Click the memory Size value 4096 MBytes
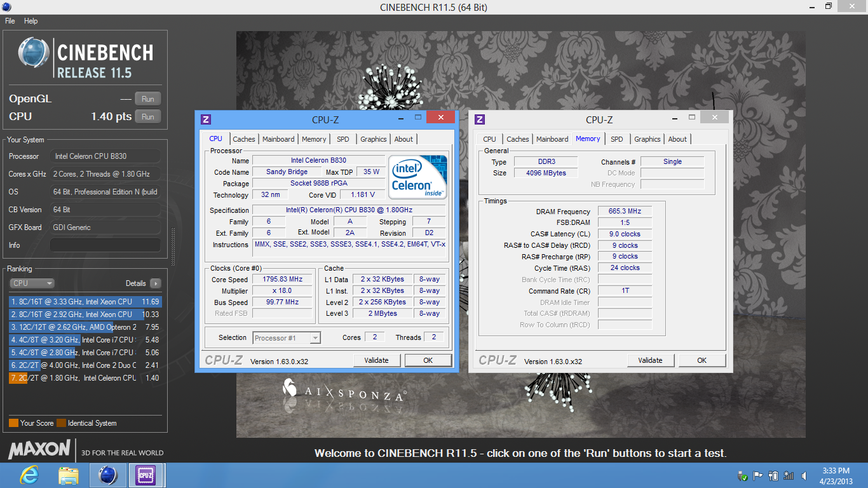Image resolution: width=868 pixels, height=488 pixels. click(545, 173)
